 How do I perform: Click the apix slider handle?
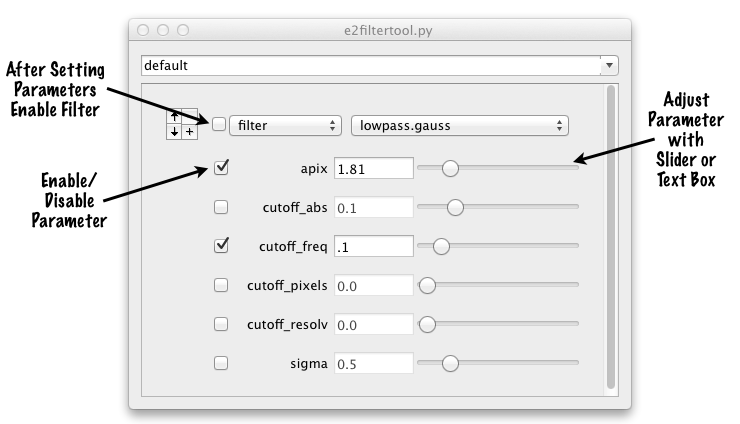pos(450,168)
